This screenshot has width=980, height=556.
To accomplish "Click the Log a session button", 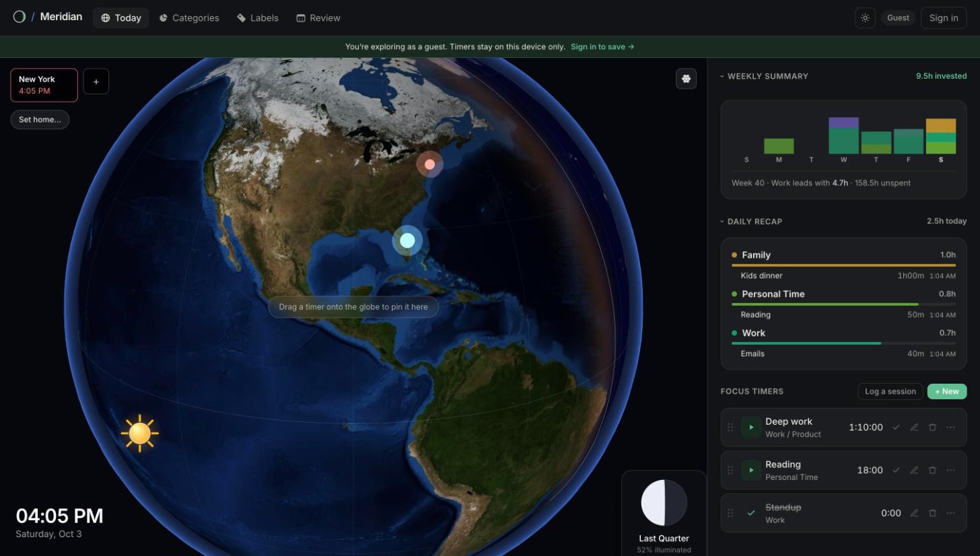I will (x=890, y=392).
